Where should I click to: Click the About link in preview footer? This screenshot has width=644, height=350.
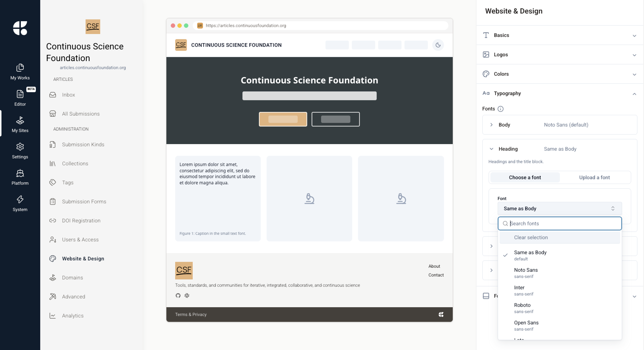[434, 266]
